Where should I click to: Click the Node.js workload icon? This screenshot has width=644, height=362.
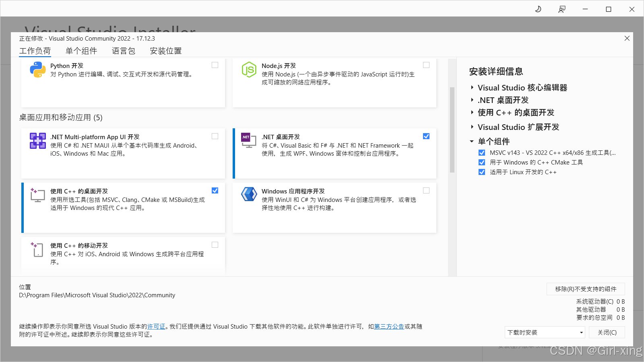[x=249, y=70]
